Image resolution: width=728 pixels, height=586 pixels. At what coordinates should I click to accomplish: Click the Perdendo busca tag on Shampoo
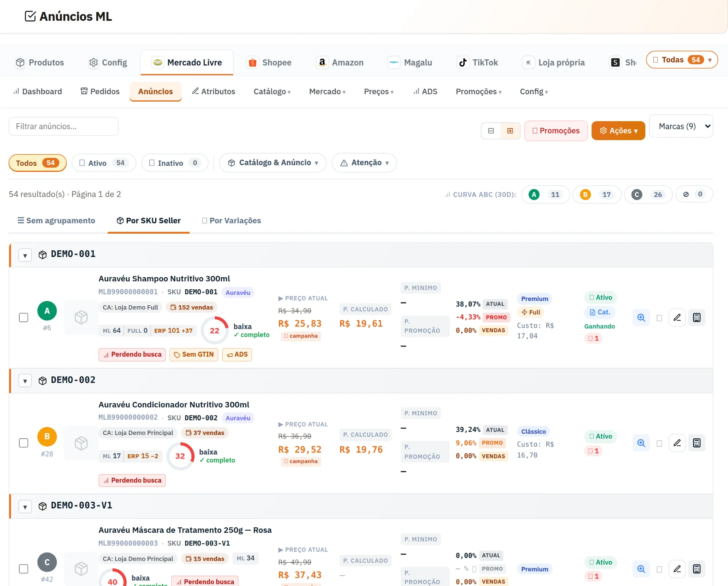click(x=132, y=355)
